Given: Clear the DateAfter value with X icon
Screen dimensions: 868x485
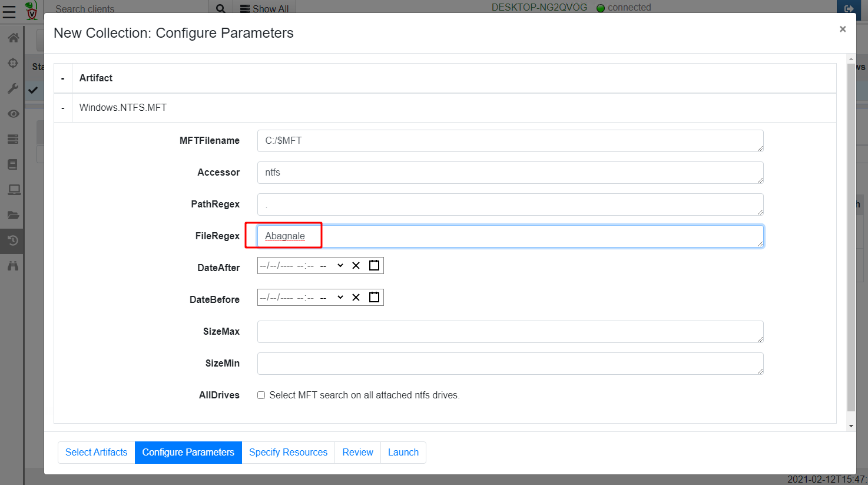Looking at the screenshot, I should tap(356, 266).
